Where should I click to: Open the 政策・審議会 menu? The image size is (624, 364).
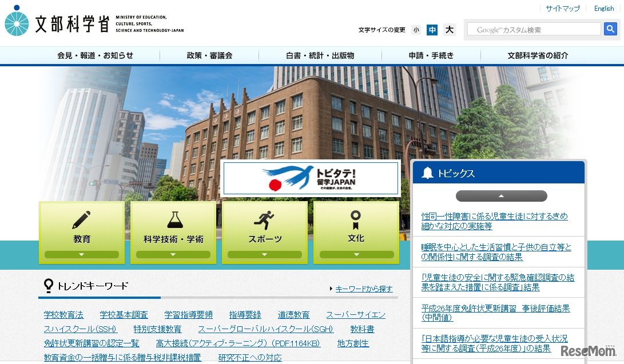[208, 55]
